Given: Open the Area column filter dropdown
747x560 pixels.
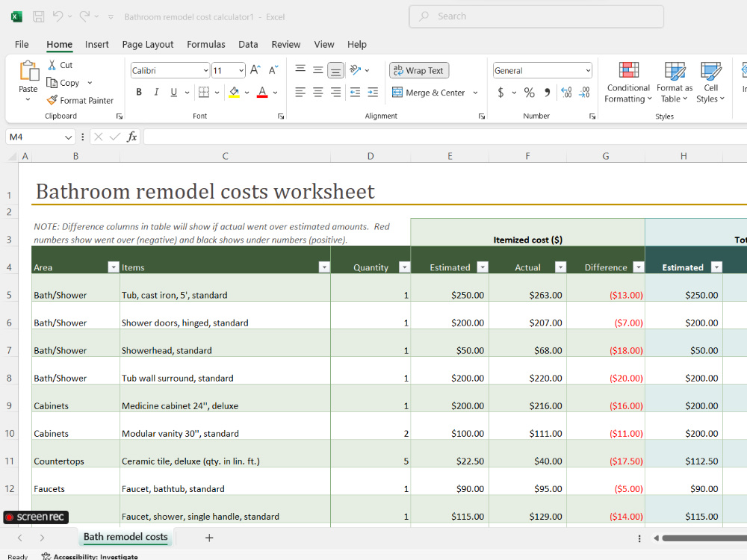Looking at the screenshot, I should point(114,267).
